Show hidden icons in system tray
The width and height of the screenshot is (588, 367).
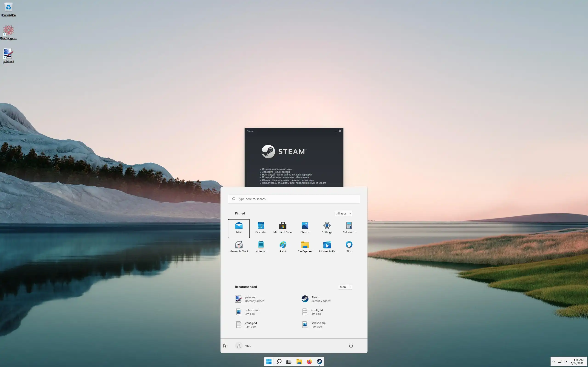click(x=554, y=361)
